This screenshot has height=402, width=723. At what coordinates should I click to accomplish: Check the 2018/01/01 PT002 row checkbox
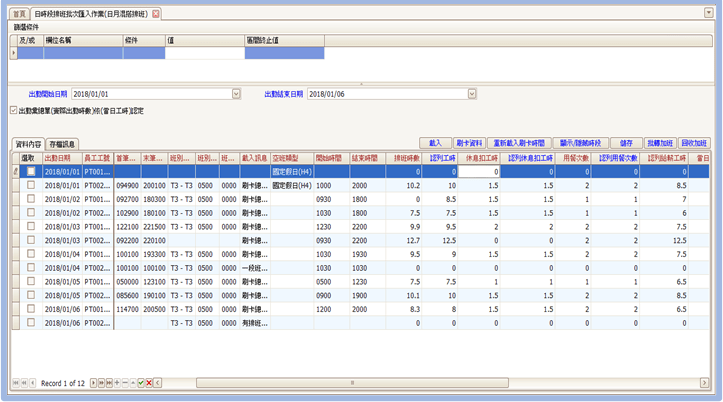coord(31,185)
